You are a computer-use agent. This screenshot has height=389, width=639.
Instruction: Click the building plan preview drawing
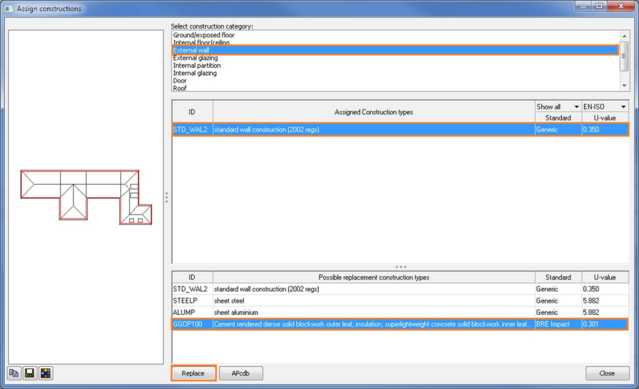86,197
